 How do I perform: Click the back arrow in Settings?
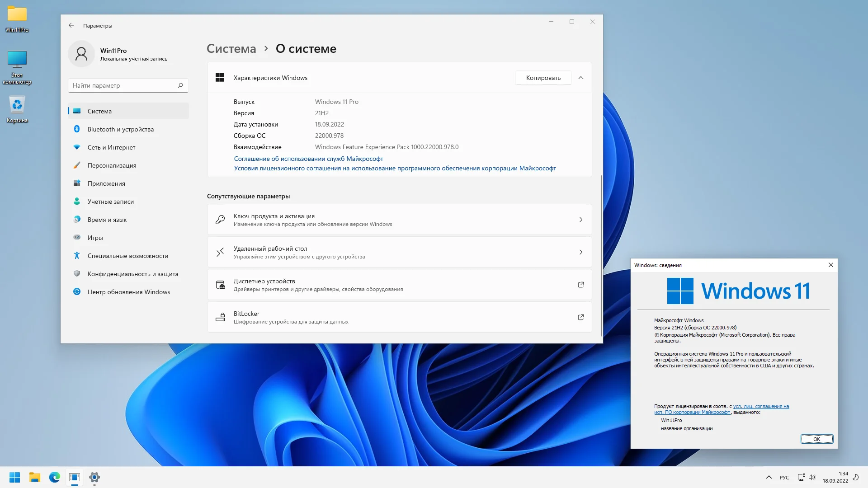(71, 26)
